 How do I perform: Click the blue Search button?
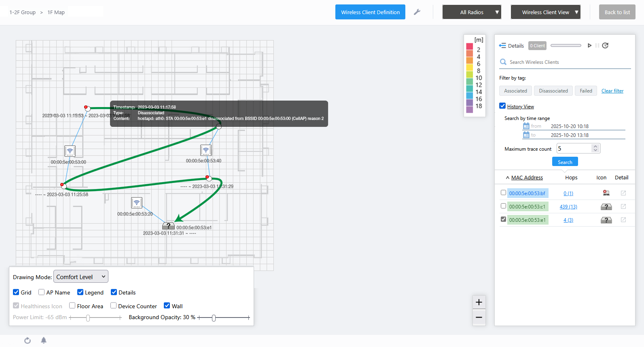tap(565, 162)
